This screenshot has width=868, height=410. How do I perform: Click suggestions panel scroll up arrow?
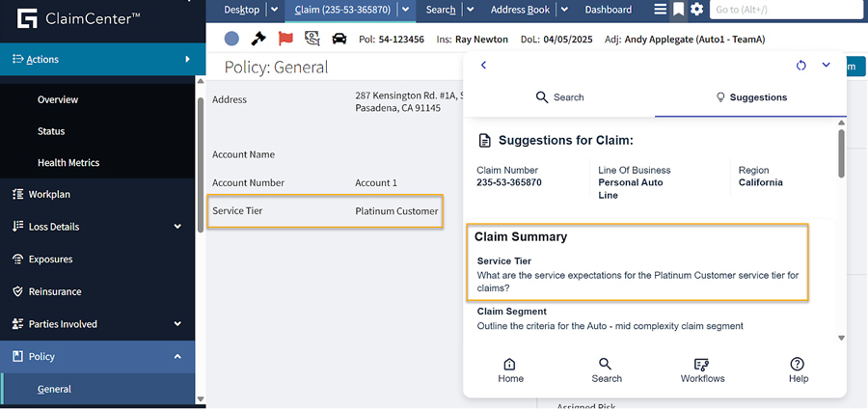[x=841, y=123]
